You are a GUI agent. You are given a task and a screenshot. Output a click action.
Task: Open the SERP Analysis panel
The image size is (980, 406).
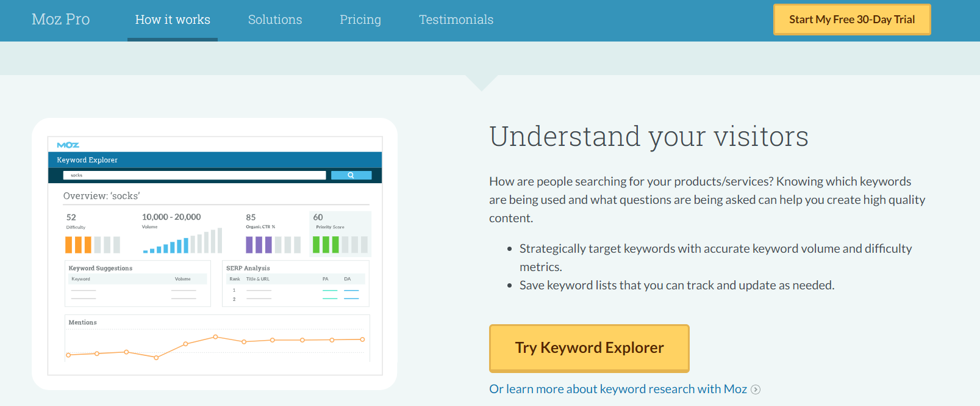click(296, 283)
